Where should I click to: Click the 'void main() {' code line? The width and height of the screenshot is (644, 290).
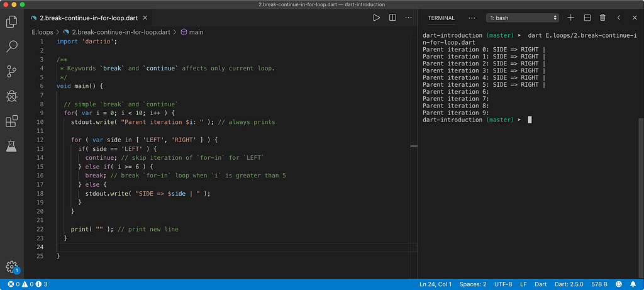coord(79,86)
